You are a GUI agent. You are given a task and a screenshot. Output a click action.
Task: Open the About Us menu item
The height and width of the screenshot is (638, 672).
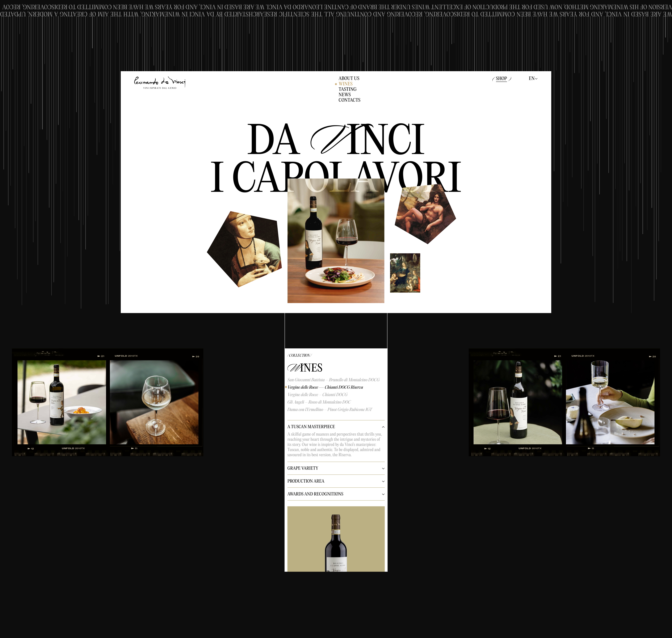tap(349, 78)
